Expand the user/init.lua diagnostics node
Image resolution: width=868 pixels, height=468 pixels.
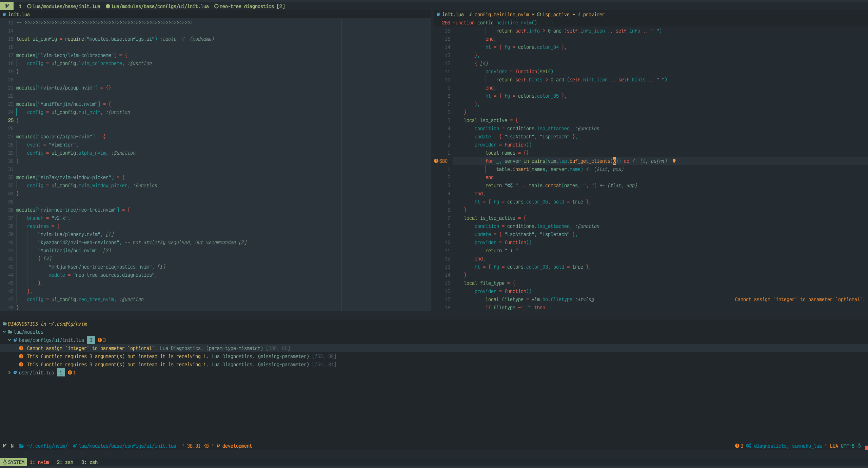coord(9,373)
